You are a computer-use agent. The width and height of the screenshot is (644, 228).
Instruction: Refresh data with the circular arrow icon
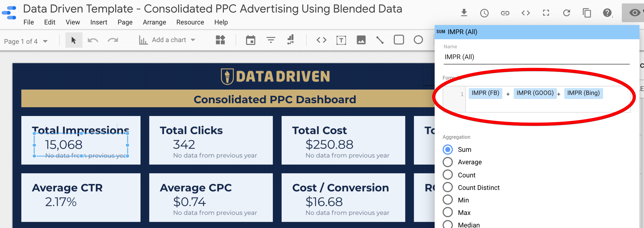click(x=566, y=13)
